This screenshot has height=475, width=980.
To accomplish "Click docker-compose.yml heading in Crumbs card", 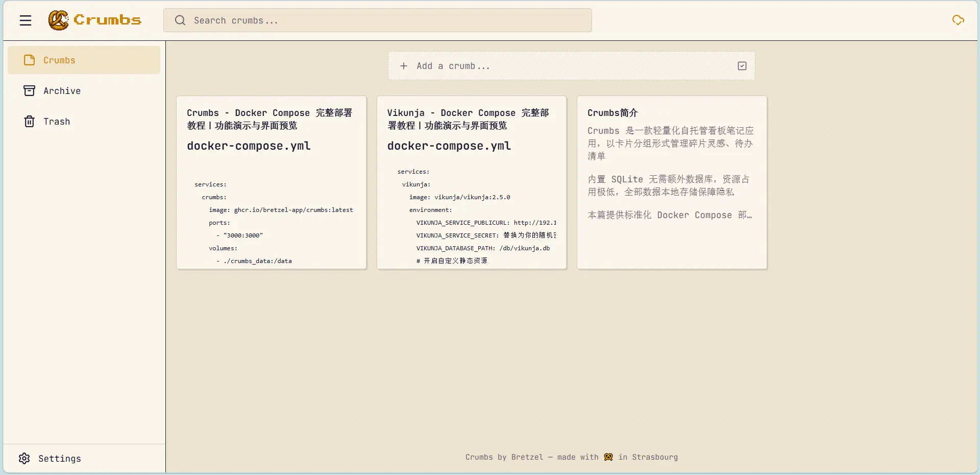I will 249,146.
